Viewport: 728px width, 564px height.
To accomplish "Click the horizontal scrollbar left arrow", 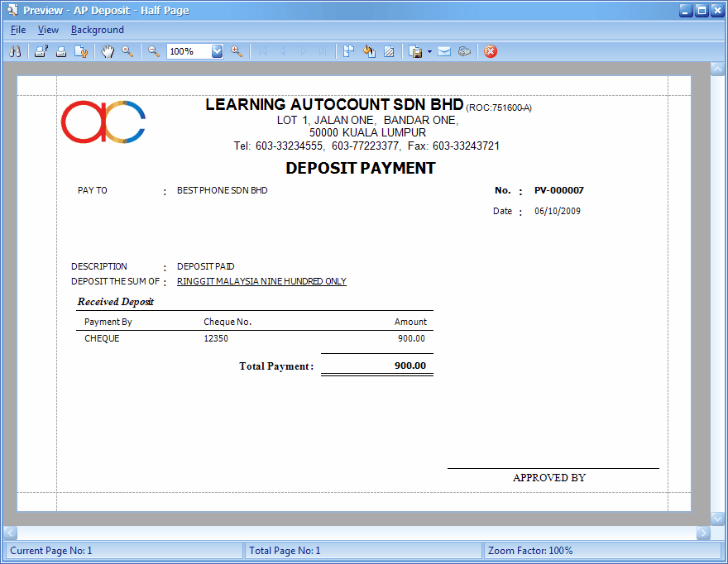I will pyautogui.click(x=10, y=533).
